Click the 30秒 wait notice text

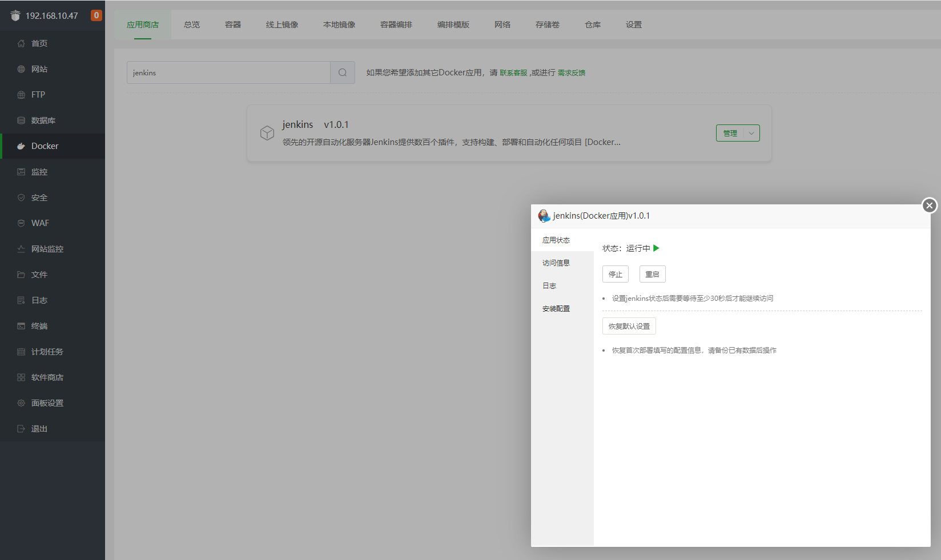pos(693,298)
